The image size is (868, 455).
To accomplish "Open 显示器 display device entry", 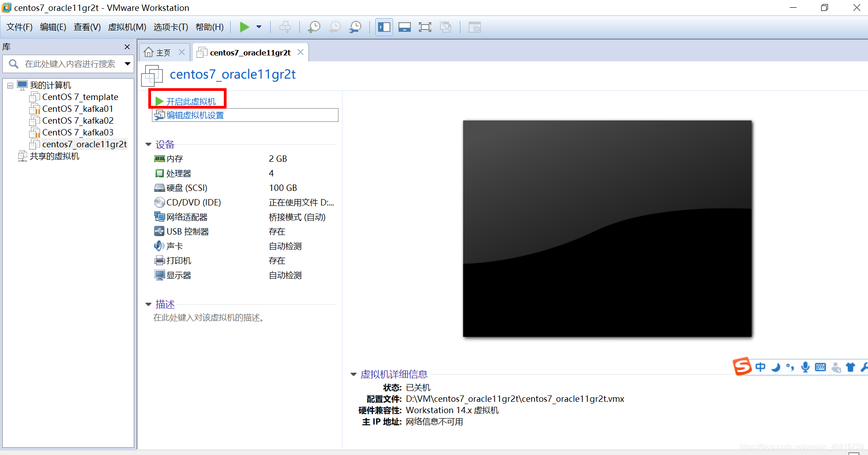I will coord(179,275).
